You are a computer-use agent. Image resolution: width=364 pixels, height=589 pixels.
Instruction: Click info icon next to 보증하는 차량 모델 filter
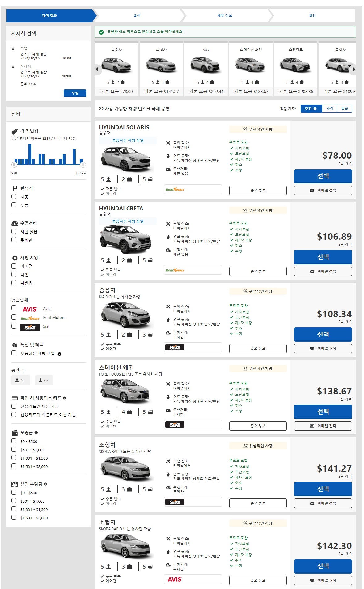pyautogui.click(x=59, y=354)
